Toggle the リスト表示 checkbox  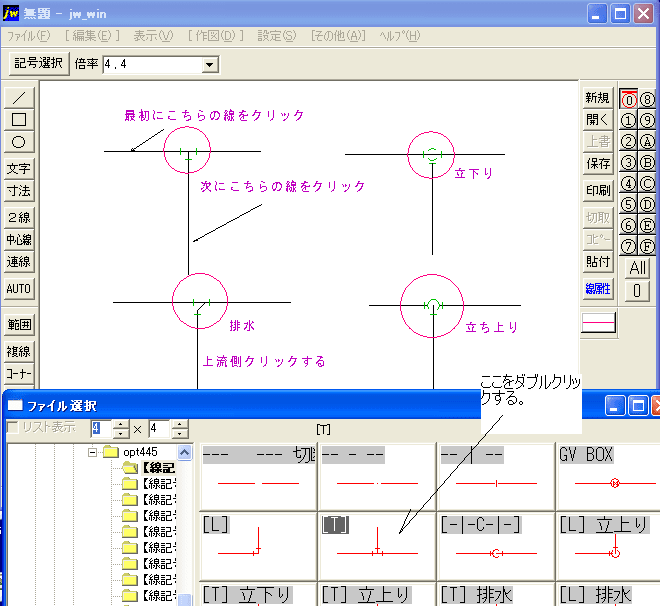(12, 428)
